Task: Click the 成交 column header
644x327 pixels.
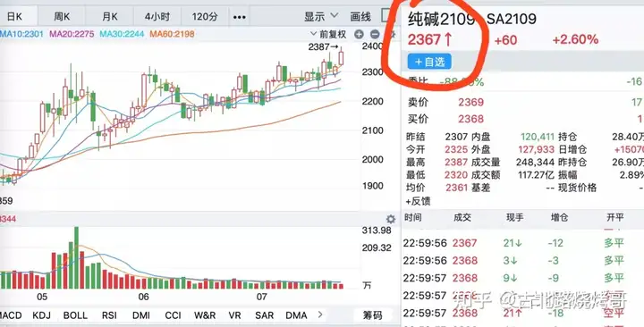Action: [462, 217]
